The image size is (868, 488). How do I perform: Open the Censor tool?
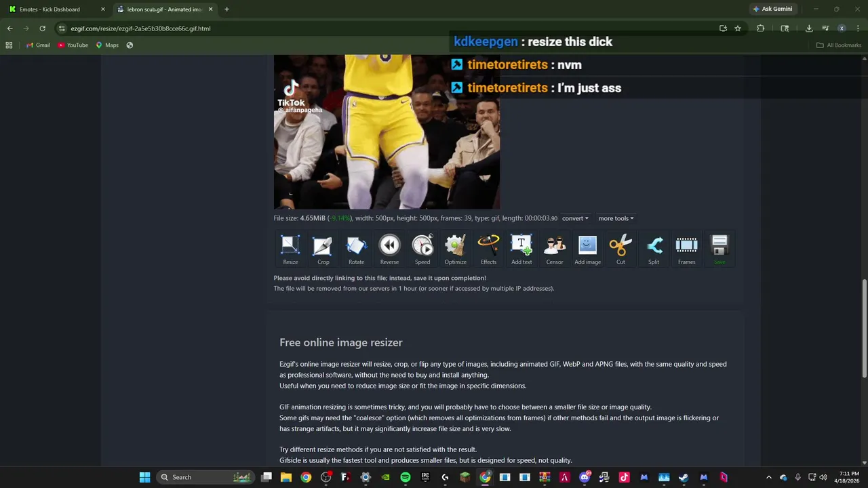[x=555, y=249]
